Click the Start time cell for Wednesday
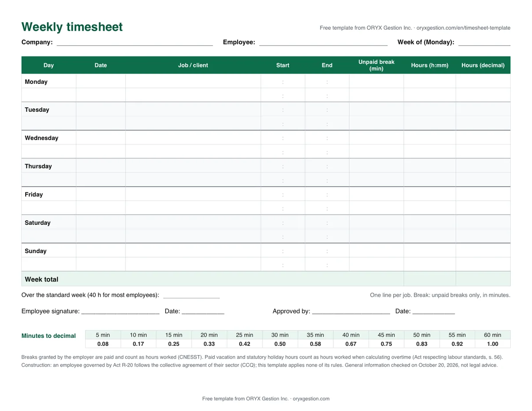 (x=283, y=138)
